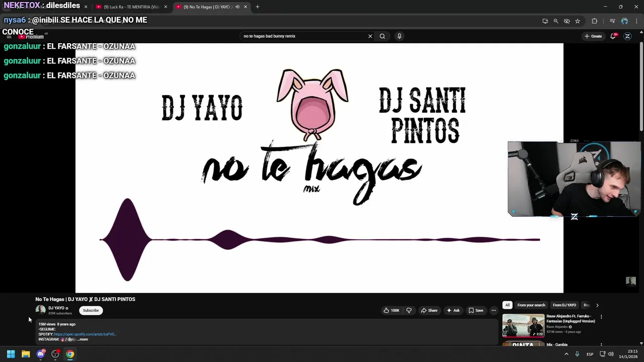Image resolution: width=644 pixels, height=362 pixels.
Task: Start voice search with the microphone icon
Action: pyautogui.click(x=399, y=36)
